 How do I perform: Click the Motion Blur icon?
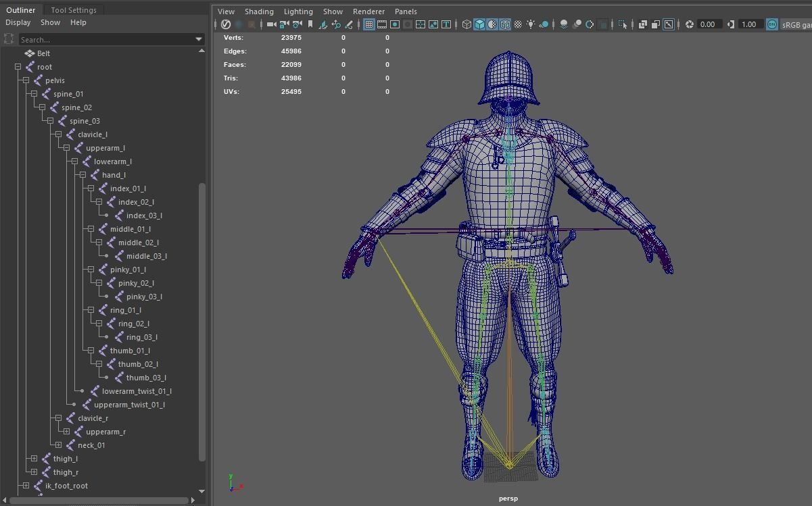(577, 24)
